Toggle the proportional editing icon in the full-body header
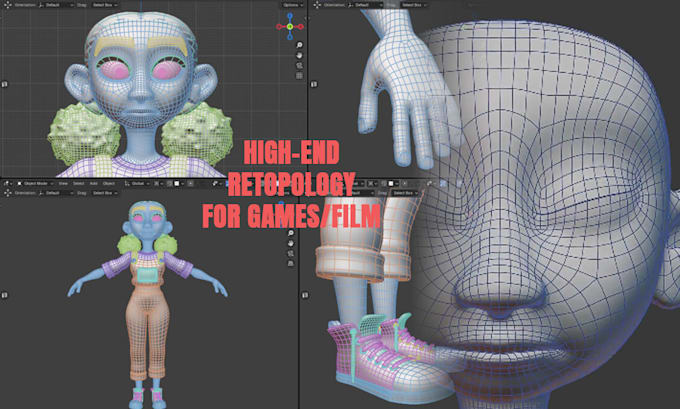The height and width of the screenshot is (409, 680). (190, 183)
